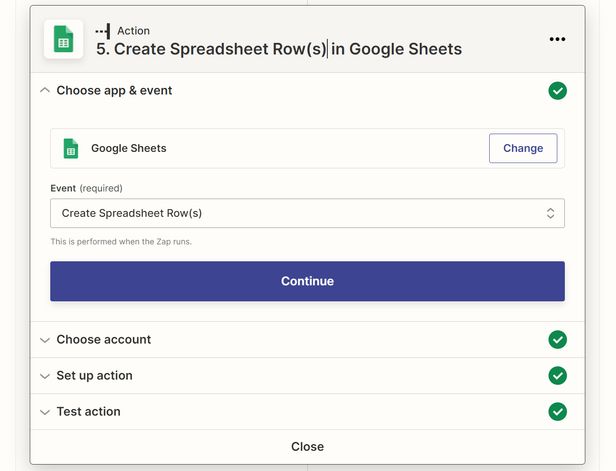Click green checkmark beside Test action

557,412
